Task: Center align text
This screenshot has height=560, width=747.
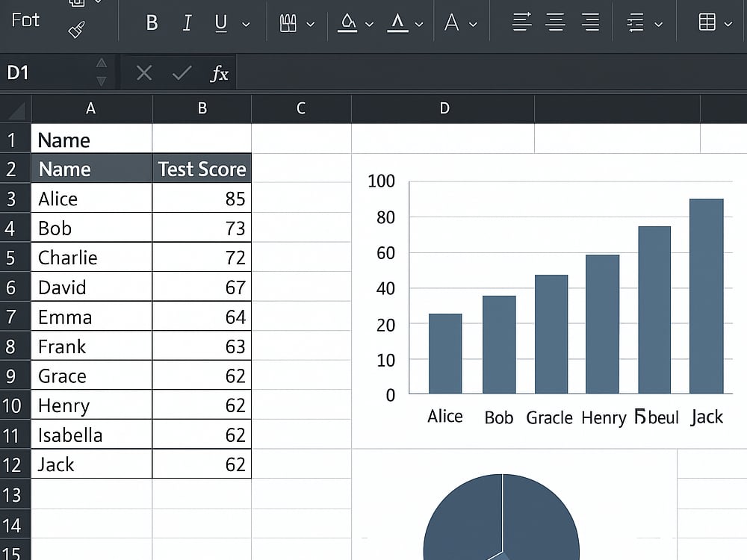Action: point(556,22)
